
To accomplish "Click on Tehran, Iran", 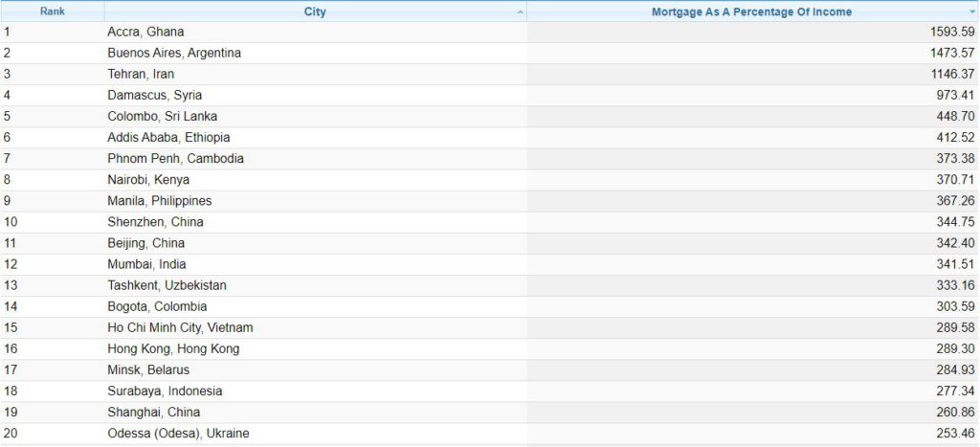I will (x=141, y=74).
